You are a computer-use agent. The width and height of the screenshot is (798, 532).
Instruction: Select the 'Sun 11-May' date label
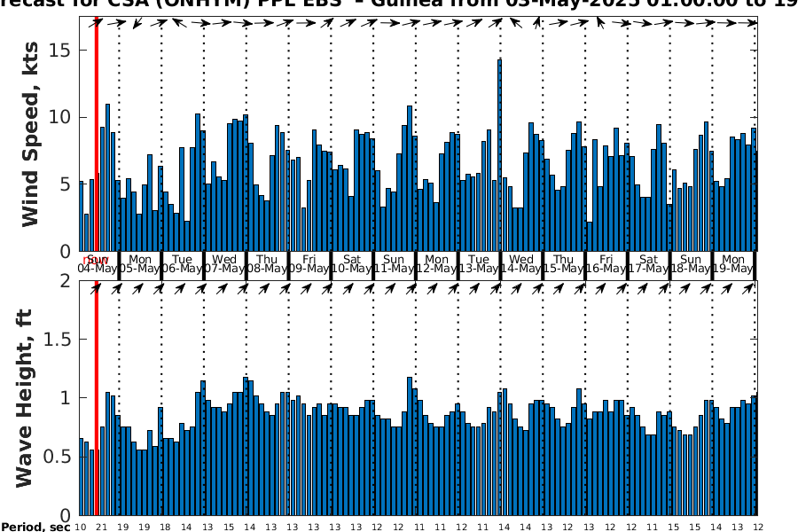click(394, 264)
